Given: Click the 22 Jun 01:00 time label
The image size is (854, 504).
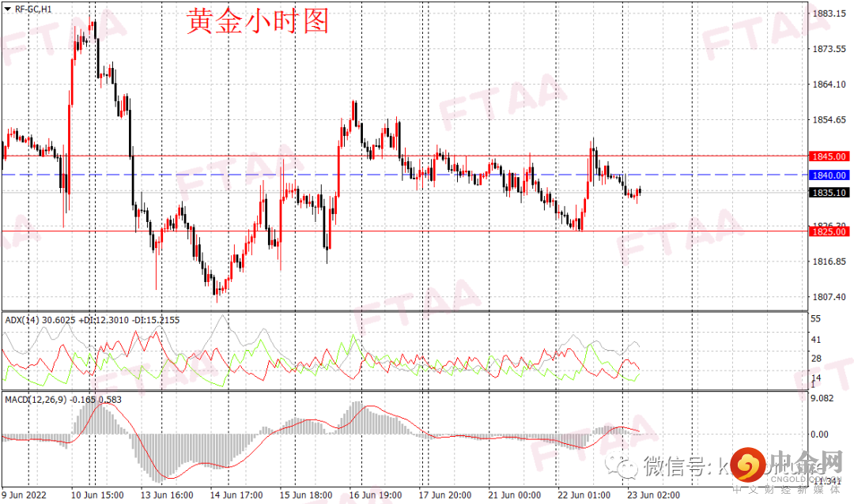Looking at the screenshot, I should coord(584,495).
